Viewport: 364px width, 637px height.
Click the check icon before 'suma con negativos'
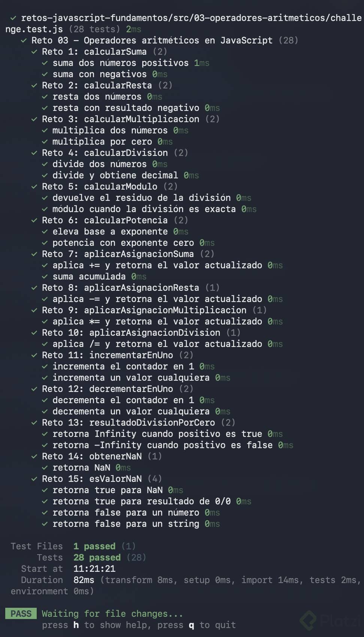tap(45, 74)
